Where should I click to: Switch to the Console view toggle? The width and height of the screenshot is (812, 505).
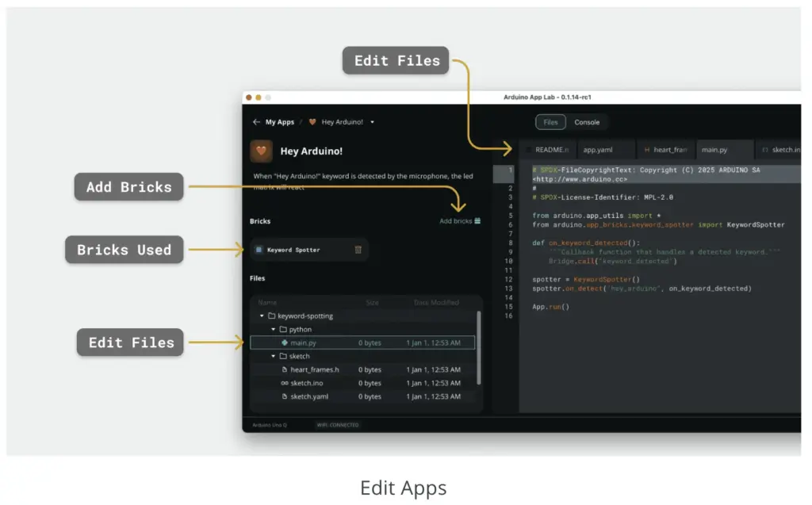(587, 122)
